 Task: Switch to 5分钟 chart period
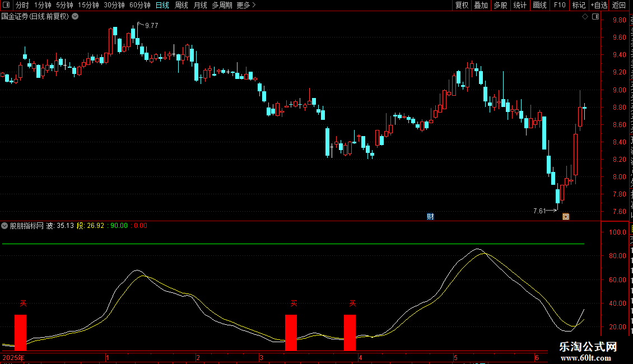tap(64, 5)
